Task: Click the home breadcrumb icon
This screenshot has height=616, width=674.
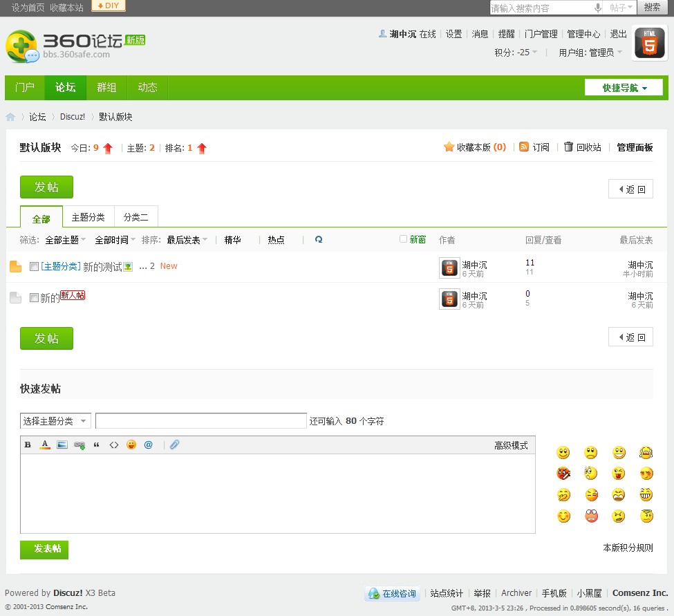Action: click(x=10, y=117)
